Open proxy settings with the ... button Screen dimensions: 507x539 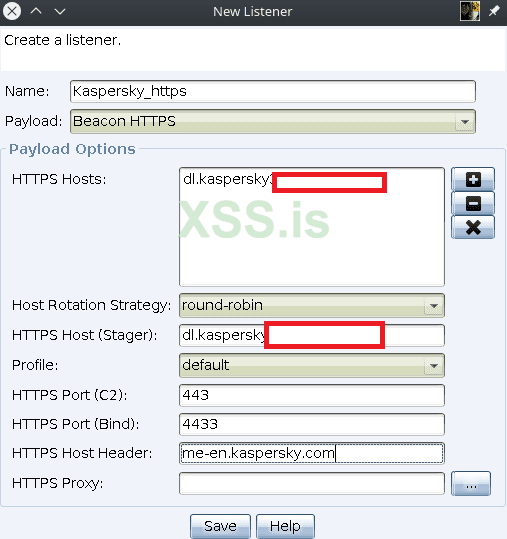coord(471,484)
